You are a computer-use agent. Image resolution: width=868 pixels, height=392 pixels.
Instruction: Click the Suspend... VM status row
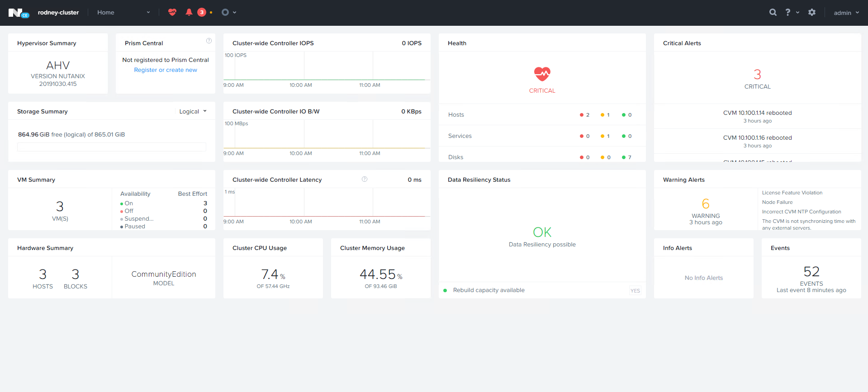(x=163, y=219)
